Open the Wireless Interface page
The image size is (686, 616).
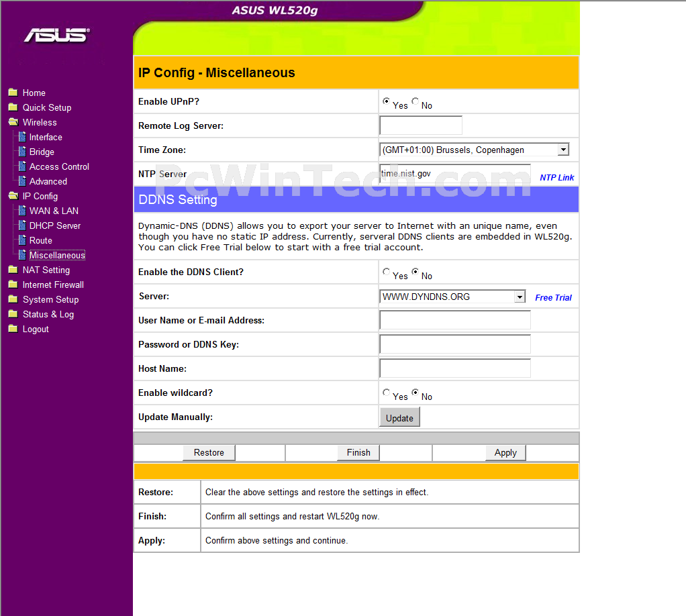pyautogui.click(x=46, y=138)
